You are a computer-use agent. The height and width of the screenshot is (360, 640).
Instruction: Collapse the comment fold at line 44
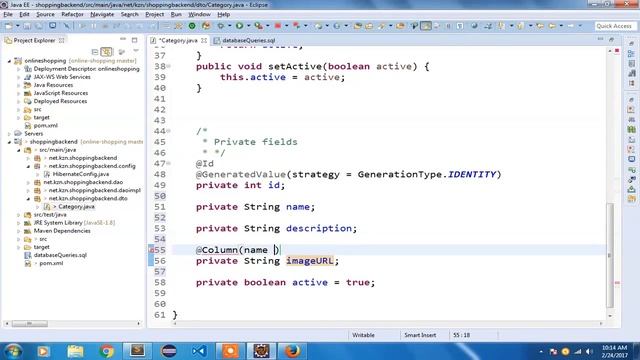169,131
